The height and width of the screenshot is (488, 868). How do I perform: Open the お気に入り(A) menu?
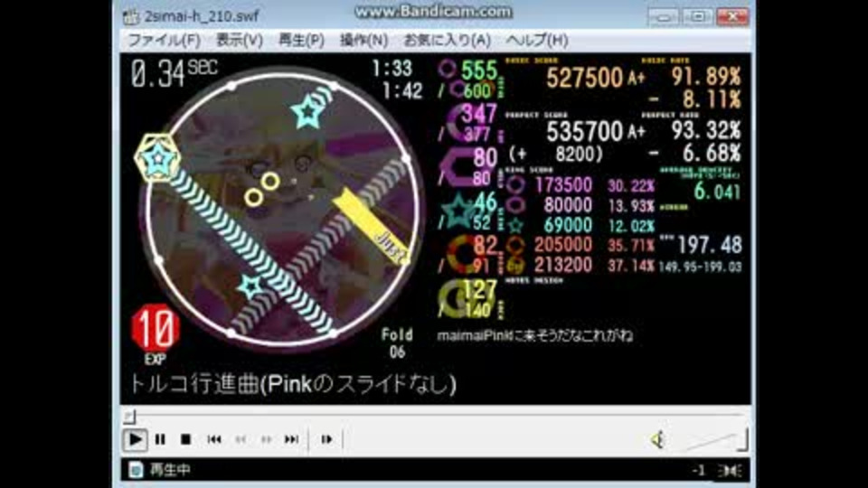click(448, 41)
